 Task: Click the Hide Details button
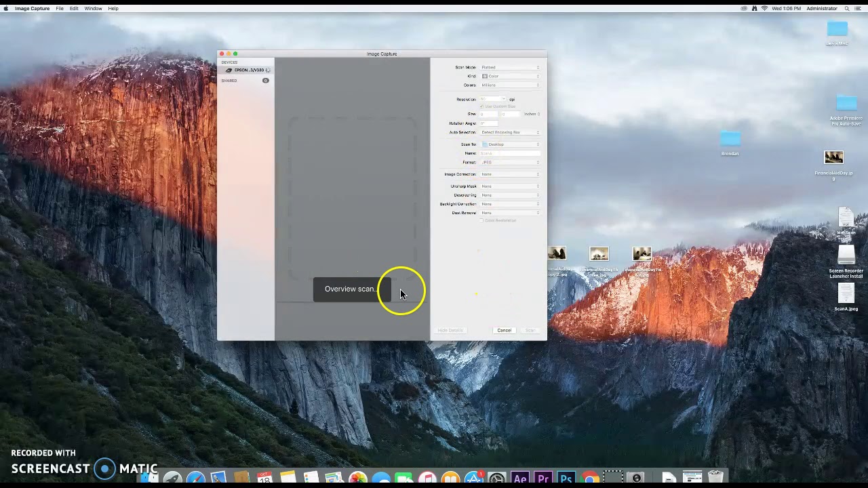450,330
